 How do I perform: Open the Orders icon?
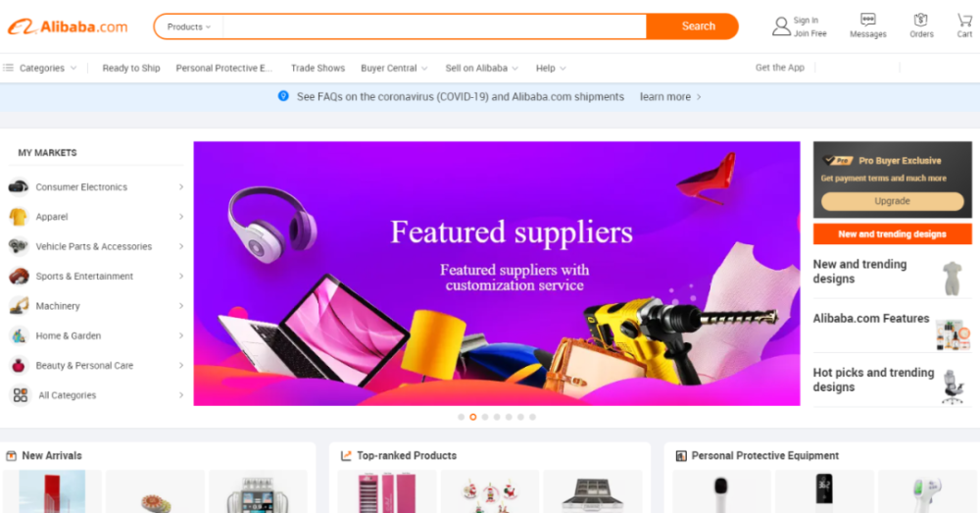pyautogui.click(x=920, y=20)
